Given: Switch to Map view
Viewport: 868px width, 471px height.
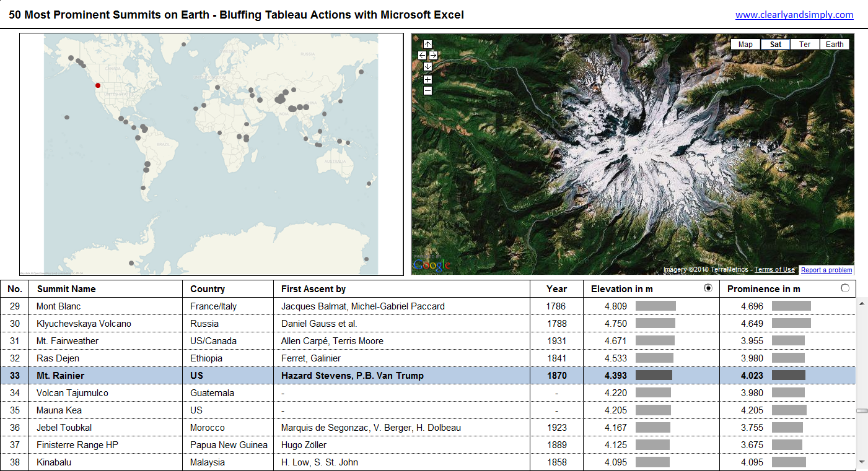Looking at the screenshot, I should [745, 44].
